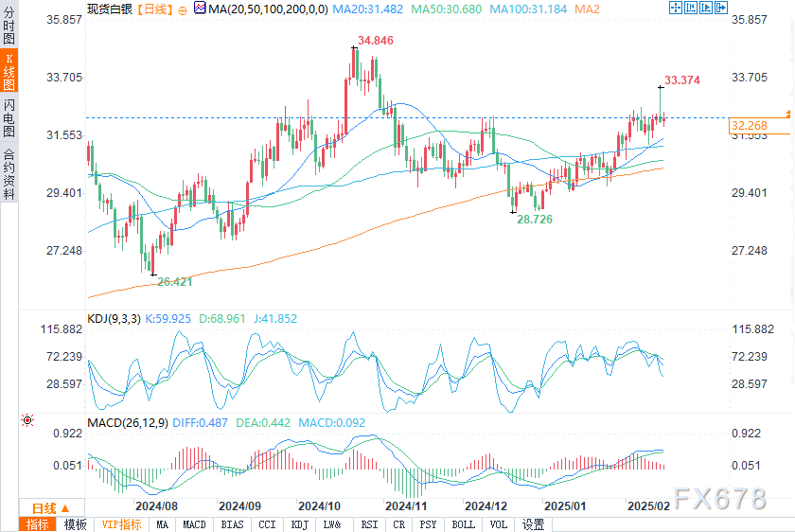
Task: Switch to 分时图 view in sidebar
Action: (x=9, y=27)
